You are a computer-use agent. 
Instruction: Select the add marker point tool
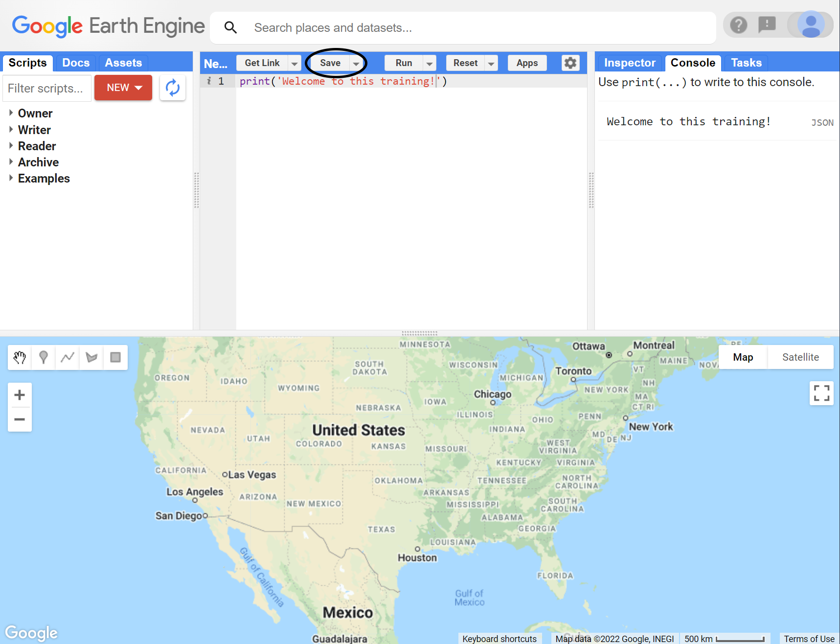point(44,357)
